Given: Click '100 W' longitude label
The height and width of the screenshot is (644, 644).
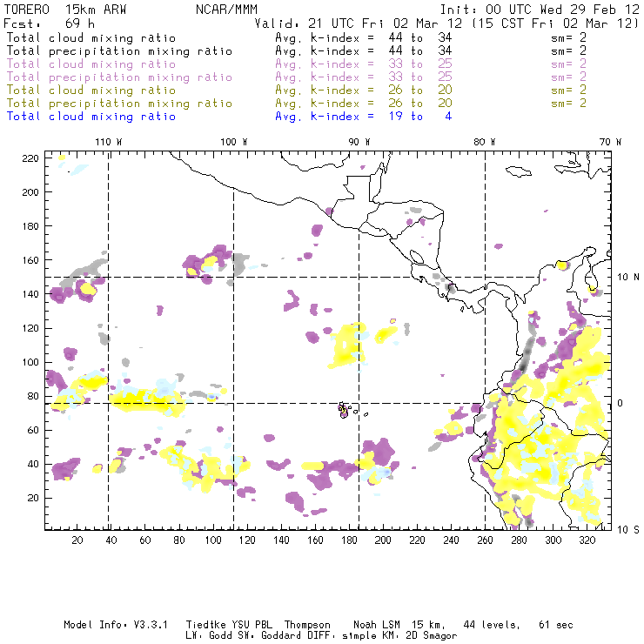Looking at the screenshot, I should point(234,142).
